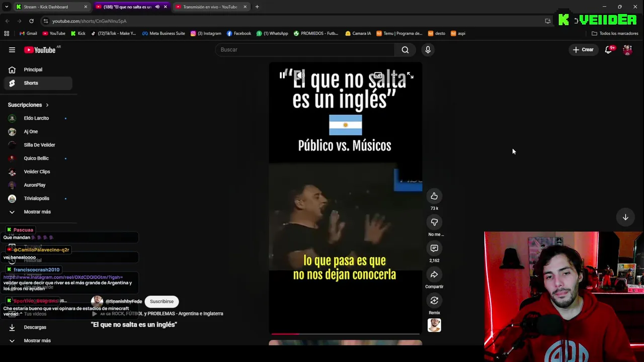Open the account avatar menu

627,50
